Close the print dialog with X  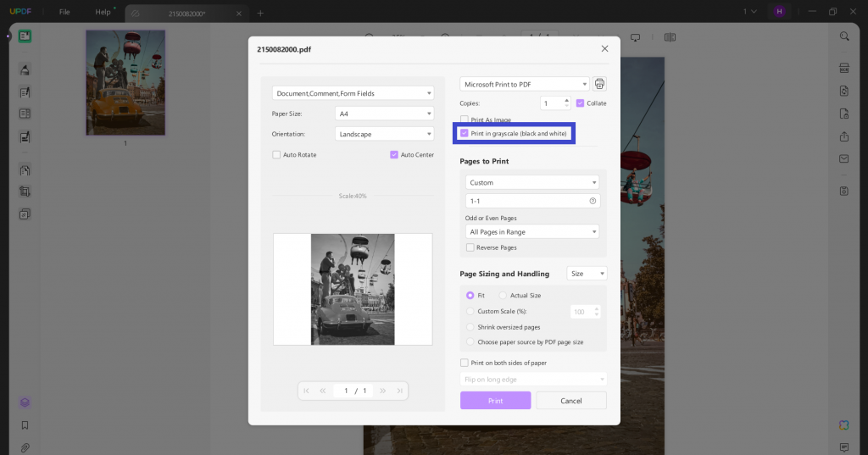tap(604, 48)
